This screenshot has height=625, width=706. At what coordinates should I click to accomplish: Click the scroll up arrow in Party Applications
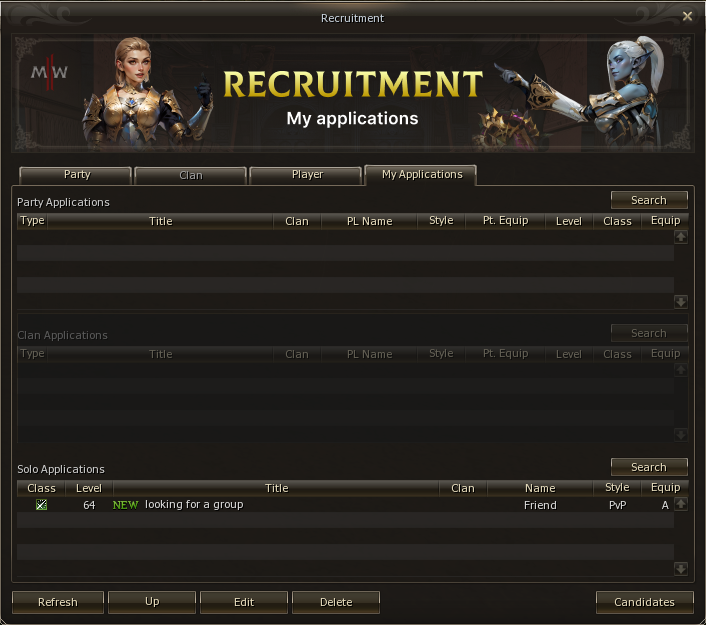point(681,237)
